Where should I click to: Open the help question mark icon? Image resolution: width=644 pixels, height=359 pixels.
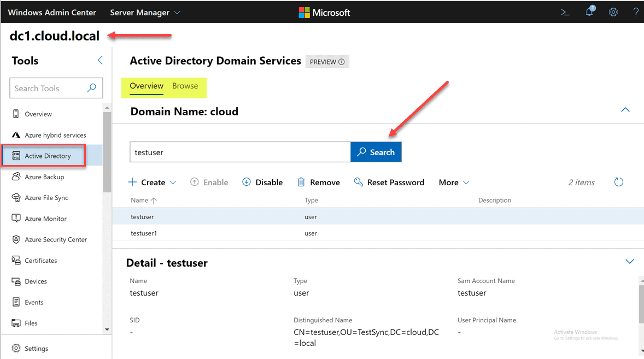[x=635, y=12]
